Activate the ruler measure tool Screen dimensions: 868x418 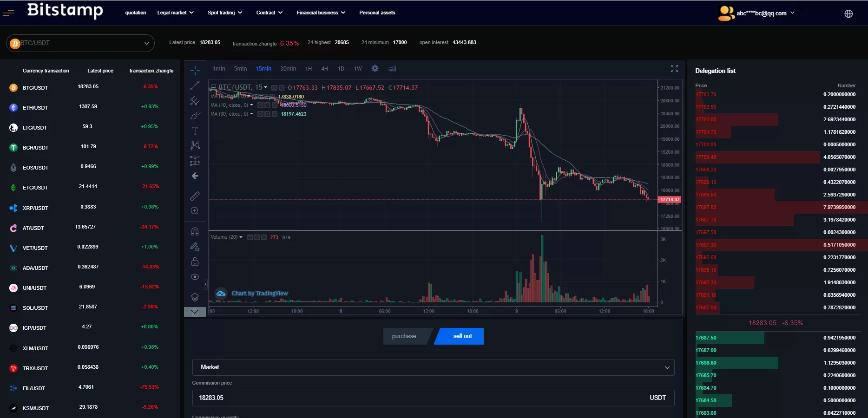point(195,196)
